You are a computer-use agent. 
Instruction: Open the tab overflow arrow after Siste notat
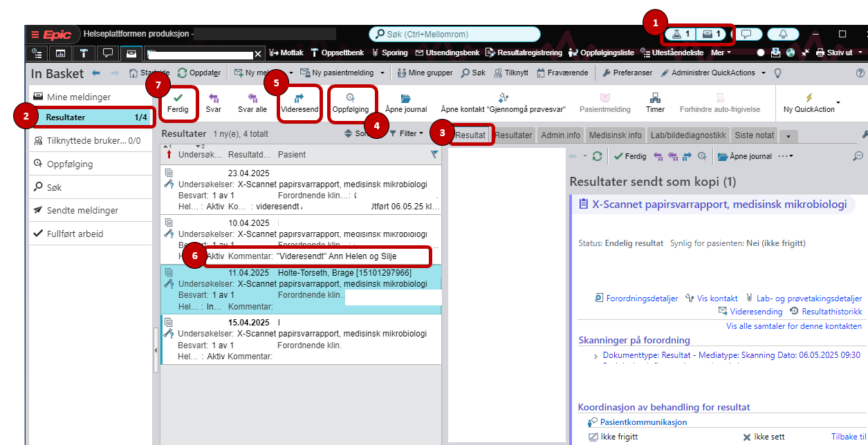788,135
